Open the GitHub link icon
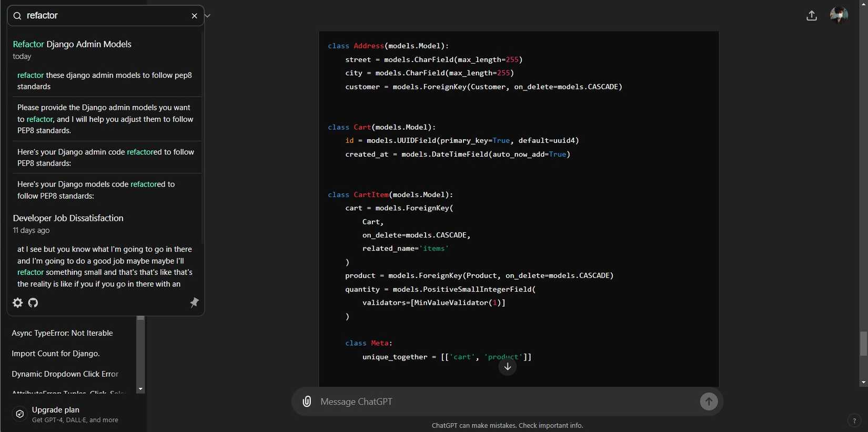This screenshot has width=868, height=432. pyautogui.click(x=33, y=303)
